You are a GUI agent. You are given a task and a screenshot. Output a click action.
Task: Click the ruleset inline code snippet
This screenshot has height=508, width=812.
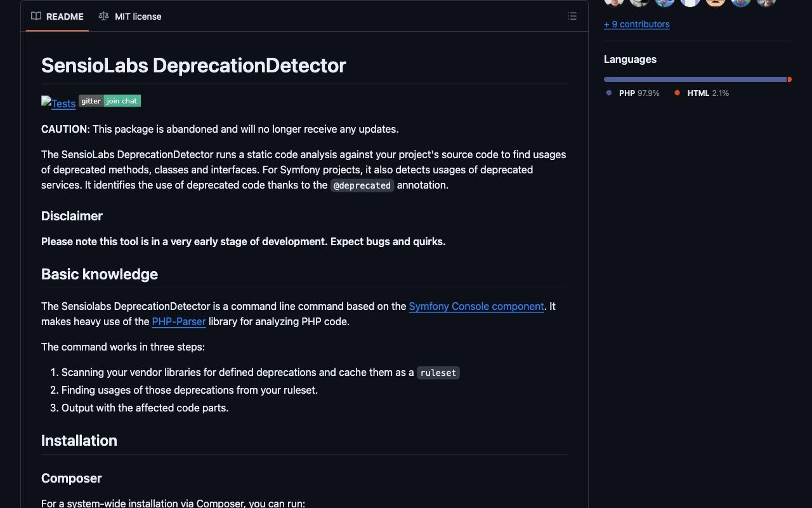(438, 373)
